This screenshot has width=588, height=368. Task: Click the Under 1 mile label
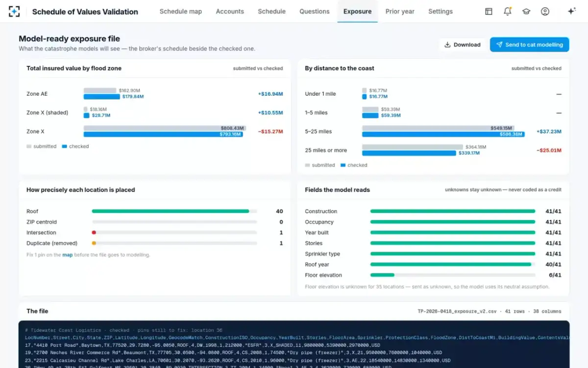tap(320, 94)
